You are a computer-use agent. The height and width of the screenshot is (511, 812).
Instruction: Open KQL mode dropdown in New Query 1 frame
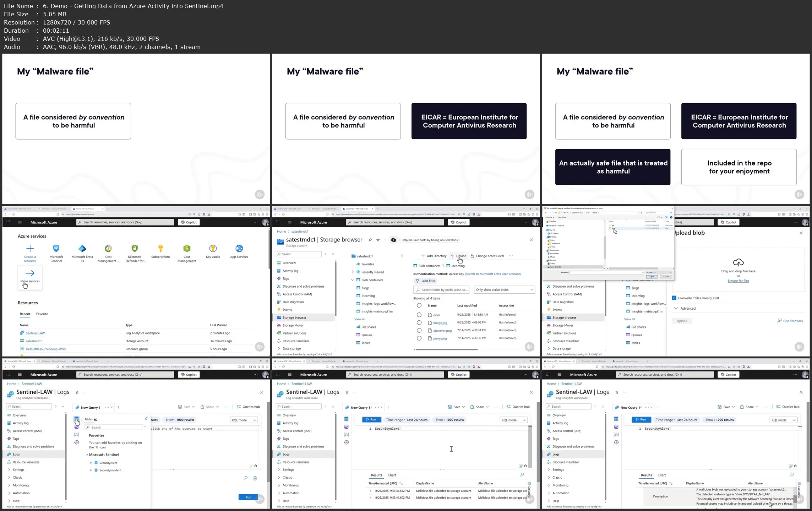244,420
